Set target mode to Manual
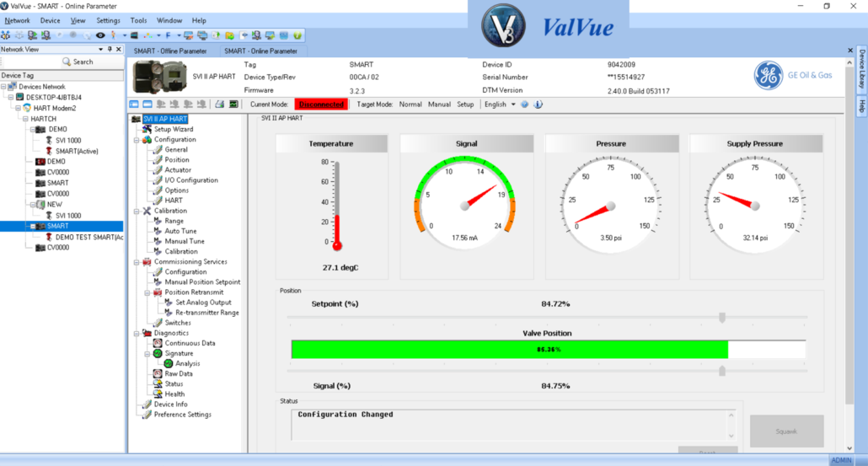The height and width of the screenshot is (466, 868). pyautogui.click(x=439, y=104)
